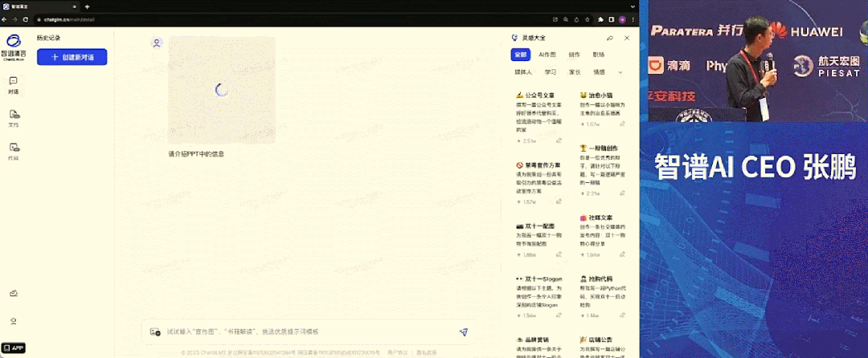Click the message input field

tap(305, 332)
